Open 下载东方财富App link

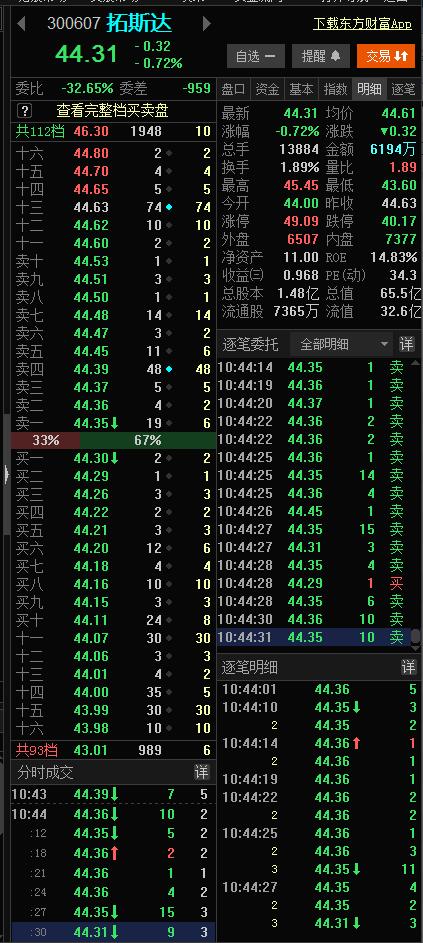362,23
